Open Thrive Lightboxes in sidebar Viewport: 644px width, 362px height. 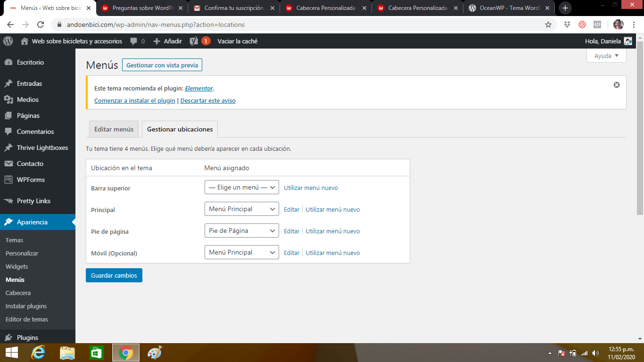point(38,148)
